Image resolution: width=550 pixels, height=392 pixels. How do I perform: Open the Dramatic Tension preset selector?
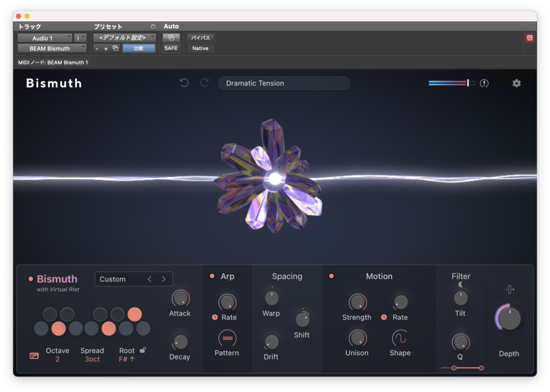point(284,83)
